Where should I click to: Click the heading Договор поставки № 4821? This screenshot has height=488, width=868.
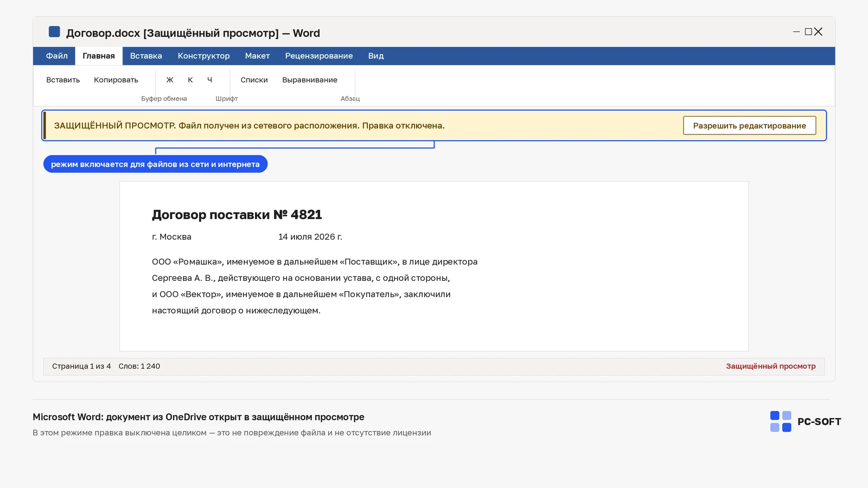(x=237, y=215)
